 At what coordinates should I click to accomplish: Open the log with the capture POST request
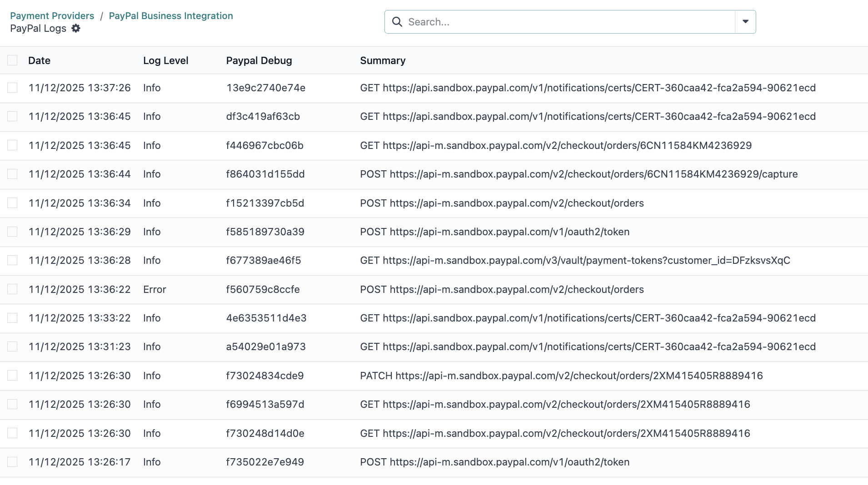[579, 174]
